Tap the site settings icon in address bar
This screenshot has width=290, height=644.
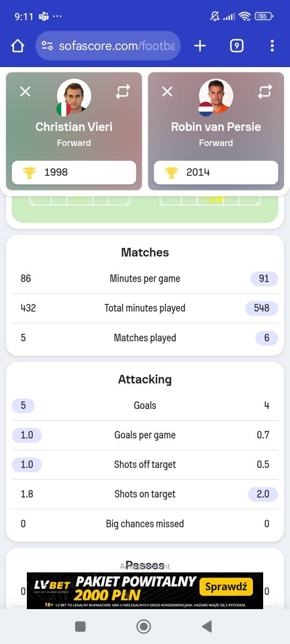(47, 46)
